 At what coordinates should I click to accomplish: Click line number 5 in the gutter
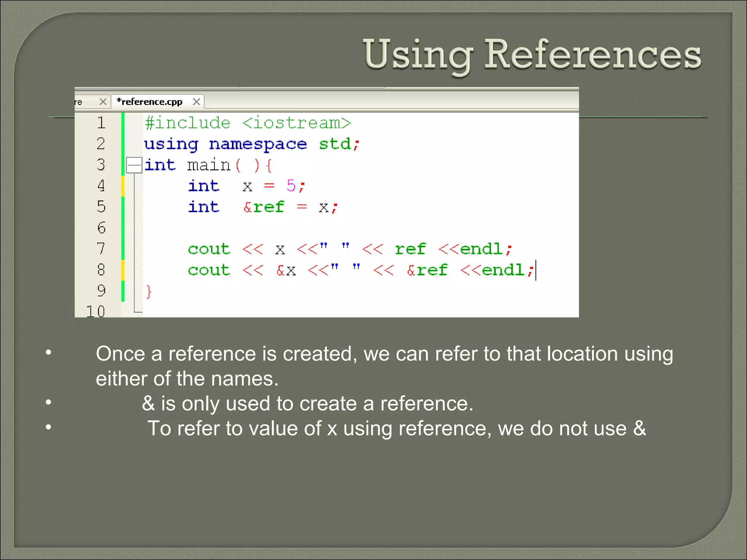(101, 207)
